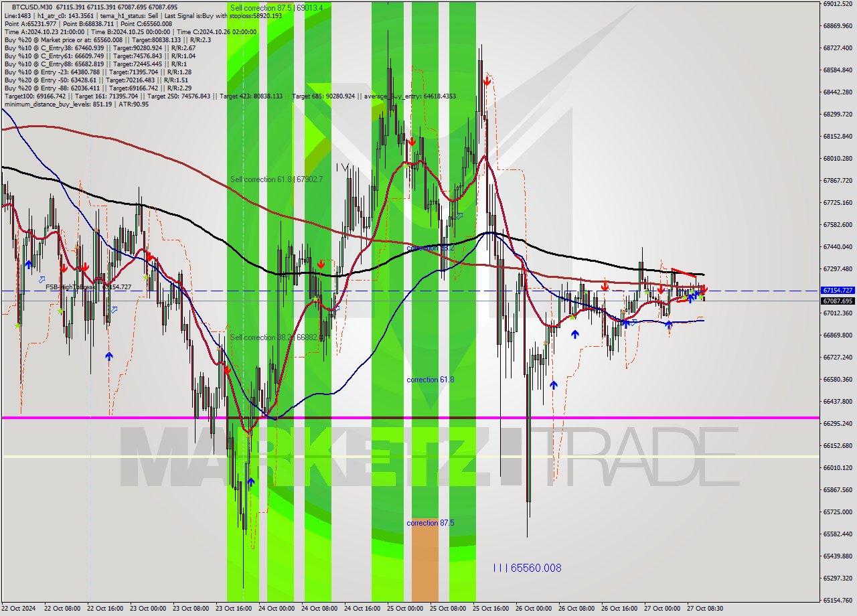Click 'Sell correction 87.5 | 69013.4' label

point(277,8)
